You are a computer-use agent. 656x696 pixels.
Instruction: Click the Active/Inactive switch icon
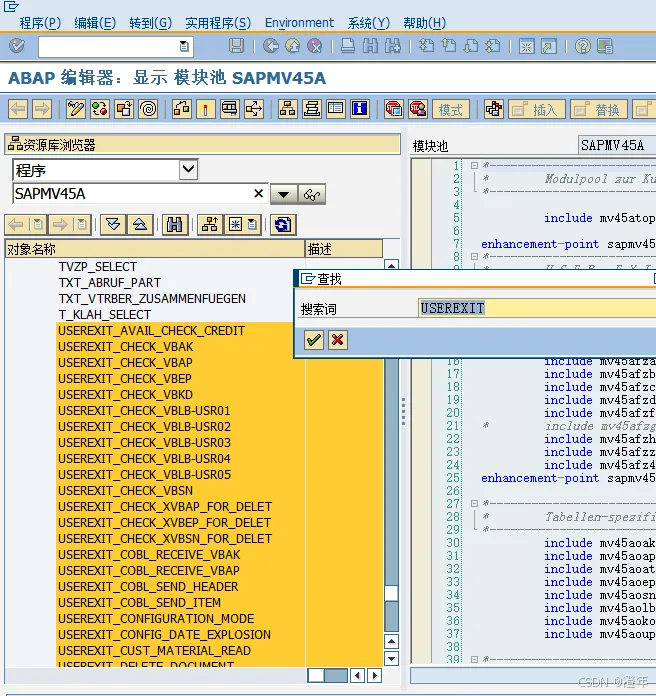[x=100, y=109]
